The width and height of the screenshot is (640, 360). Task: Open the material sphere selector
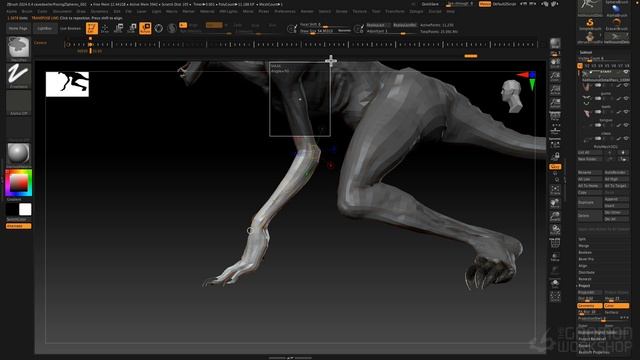tap(19, 154)
